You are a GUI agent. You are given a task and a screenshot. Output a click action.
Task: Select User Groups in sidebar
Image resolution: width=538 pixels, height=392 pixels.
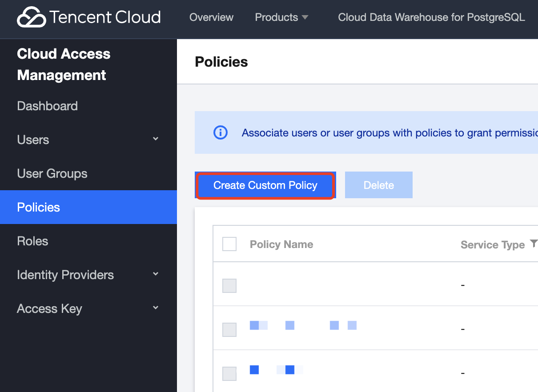52,173
